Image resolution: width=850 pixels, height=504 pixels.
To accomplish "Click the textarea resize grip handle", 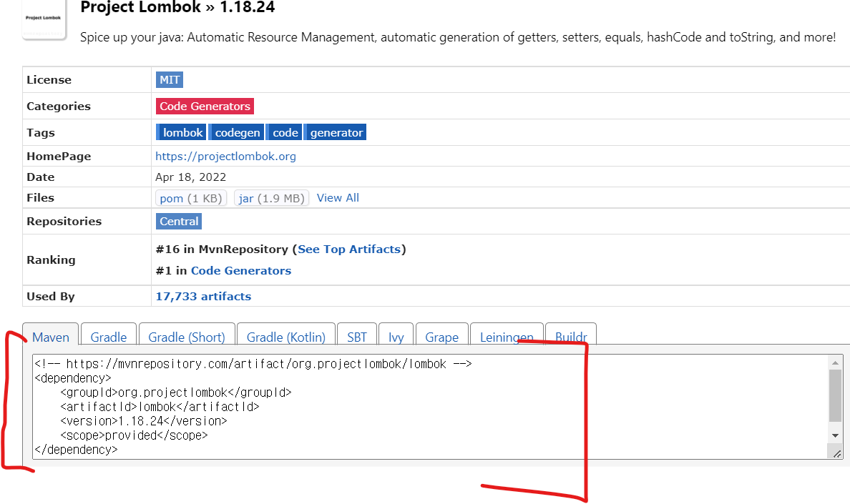I will pos(836,453).
